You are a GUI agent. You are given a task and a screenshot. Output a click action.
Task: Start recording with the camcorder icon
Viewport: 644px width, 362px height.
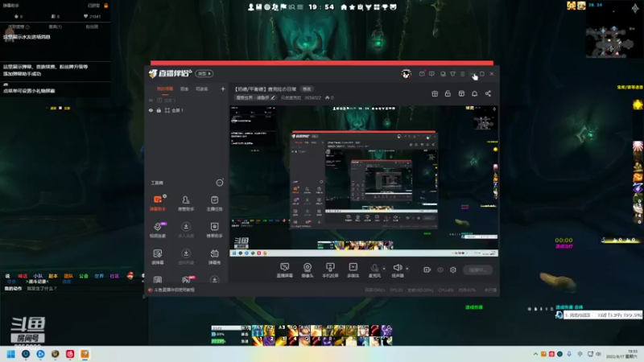coord(427,269)
